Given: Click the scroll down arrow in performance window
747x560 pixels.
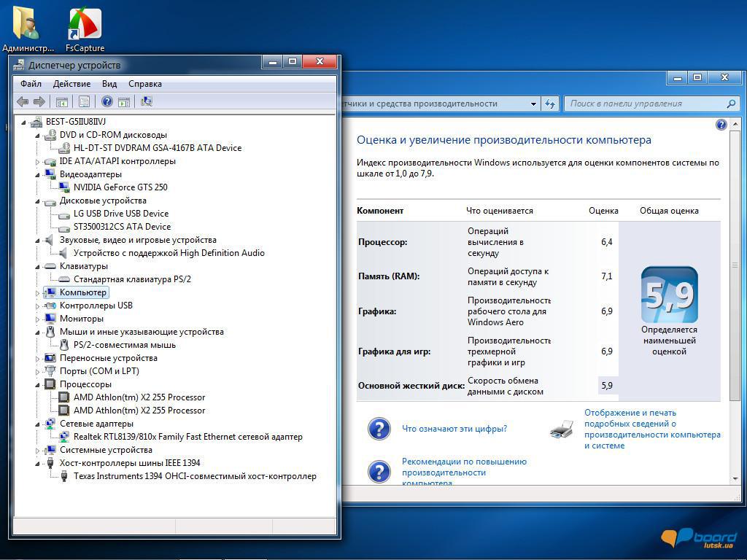Looking at the screenshot, I should 735,478.
